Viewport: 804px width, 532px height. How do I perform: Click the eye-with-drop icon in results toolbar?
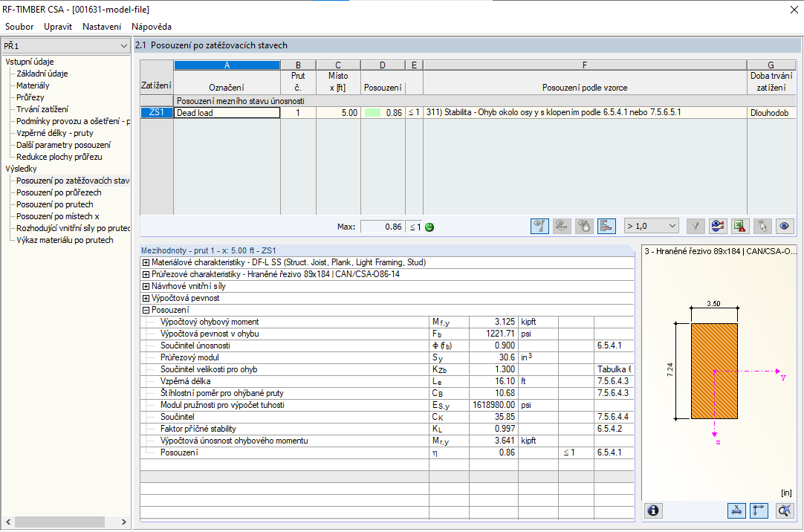tap(584, 226)
